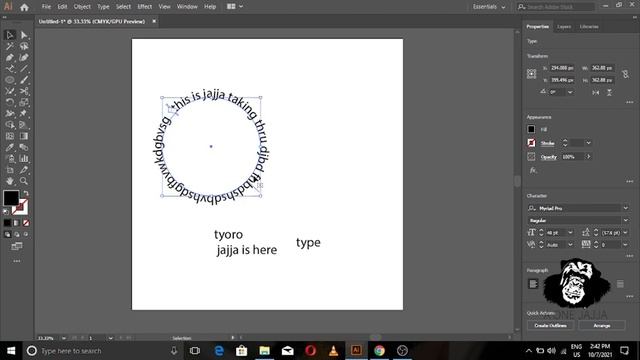Viewport: 640px width, 360px height.
Task: Open Edit Toolbar three dots
Action: point(17,261)
